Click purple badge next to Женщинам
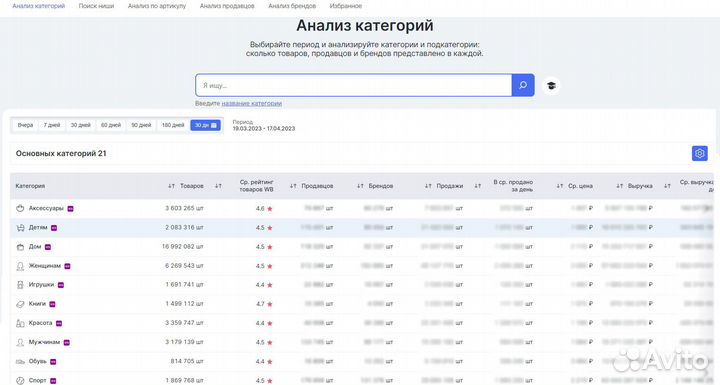The height and width of the screenshot is (385, 720). coord(68,266)
